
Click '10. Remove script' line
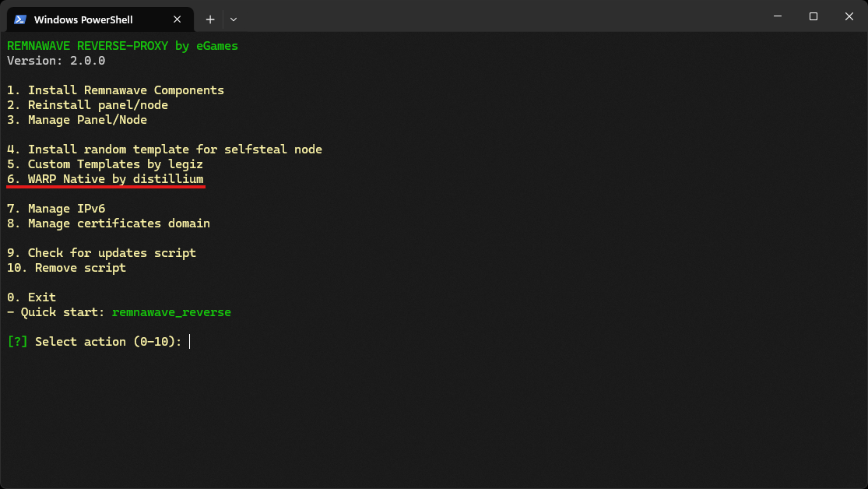point(66,268)
